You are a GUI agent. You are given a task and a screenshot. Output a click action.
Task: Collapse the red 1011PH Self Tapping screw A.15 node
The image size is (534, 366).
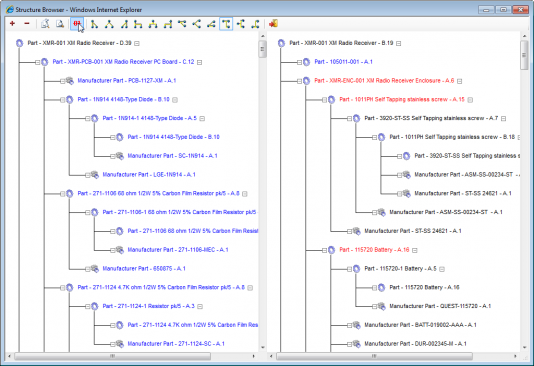click(325, 100)
